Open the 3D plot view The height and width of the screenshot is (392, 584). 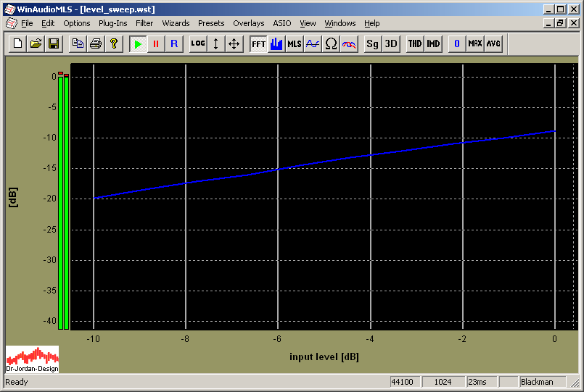pyautogui.click(x=391, y=43)
